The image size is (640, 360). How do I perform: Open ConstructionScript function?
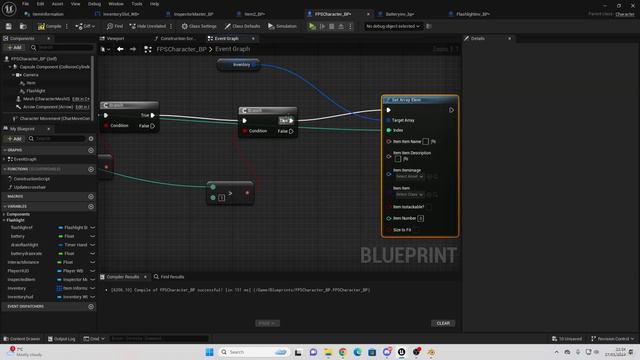pos(31,179)
